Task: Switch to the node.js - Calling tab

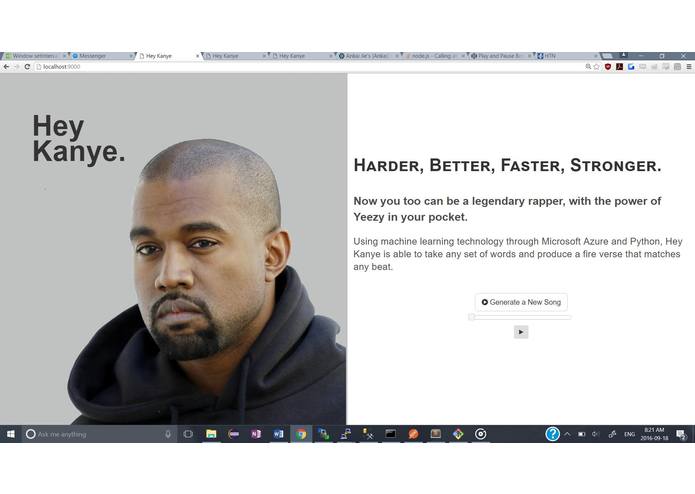Action: tap(434, 56)
